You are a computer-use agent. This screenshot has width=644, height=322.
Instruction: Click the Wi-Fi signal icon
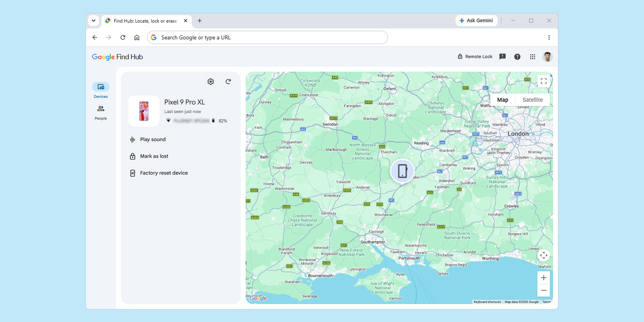pyautogui.click(x=168, y=120)
